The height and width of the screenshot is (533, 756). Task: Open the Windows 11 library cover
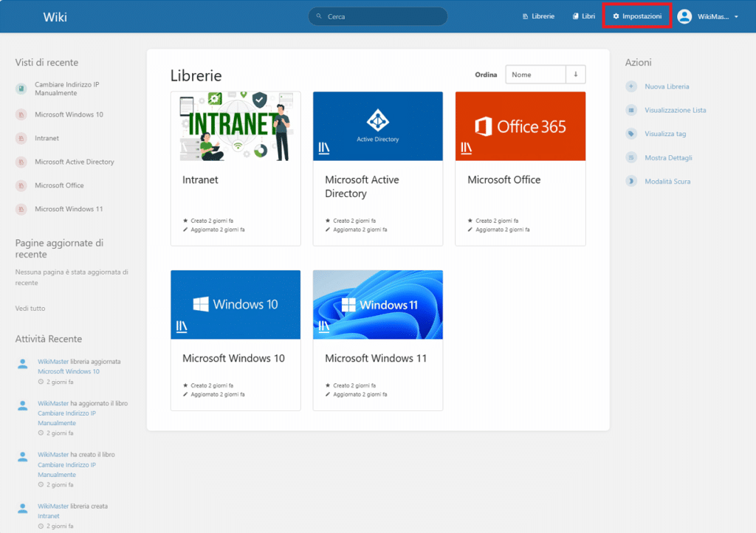378,305
